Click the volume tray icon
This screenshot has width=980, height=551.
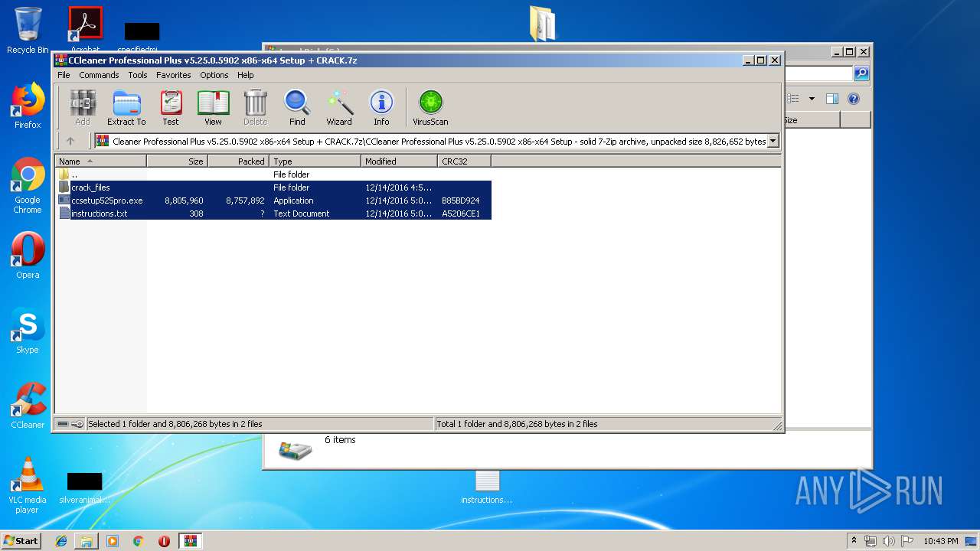point(889,541)
